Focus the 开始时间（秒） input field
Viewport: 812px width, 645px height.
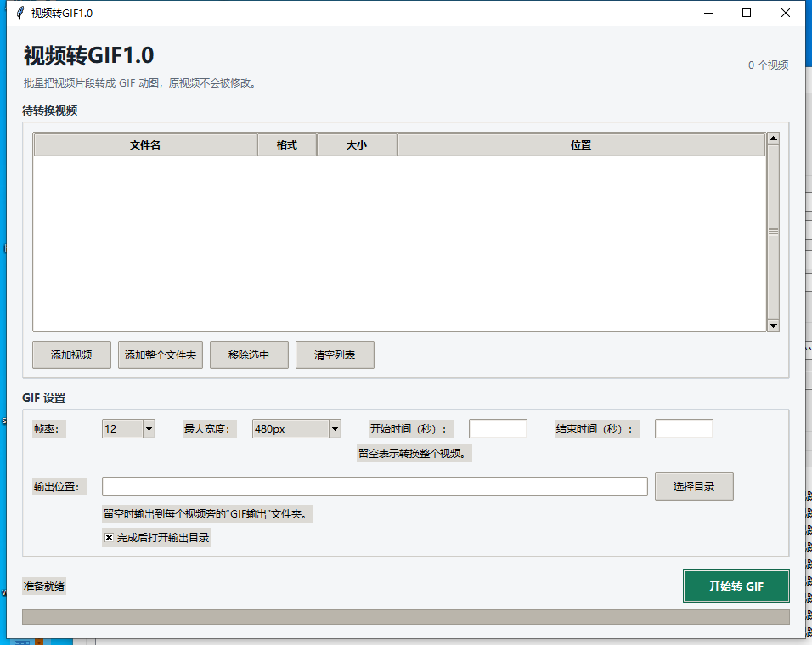pyautogui.click(x=499, y=429)
